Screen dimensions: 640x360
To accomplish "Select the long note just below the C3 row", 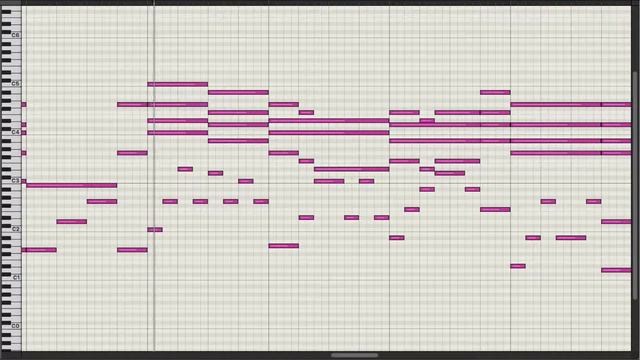I will tap(71, 185).
